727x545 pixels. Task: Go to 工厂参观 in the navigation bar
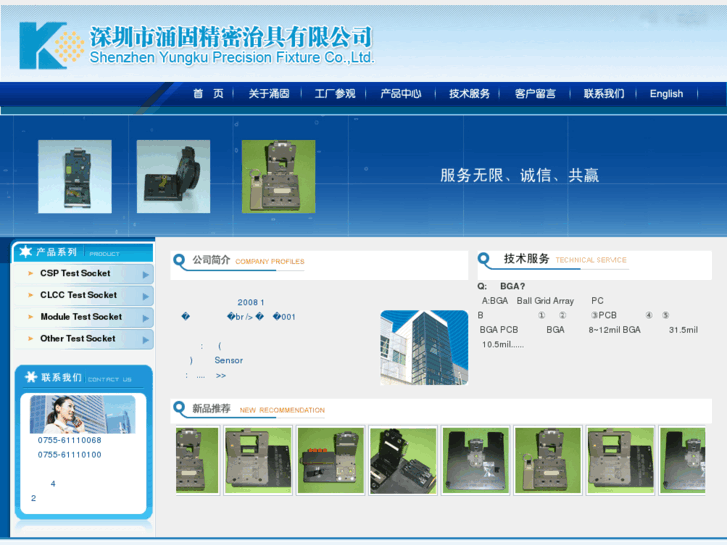click(335, 94)
